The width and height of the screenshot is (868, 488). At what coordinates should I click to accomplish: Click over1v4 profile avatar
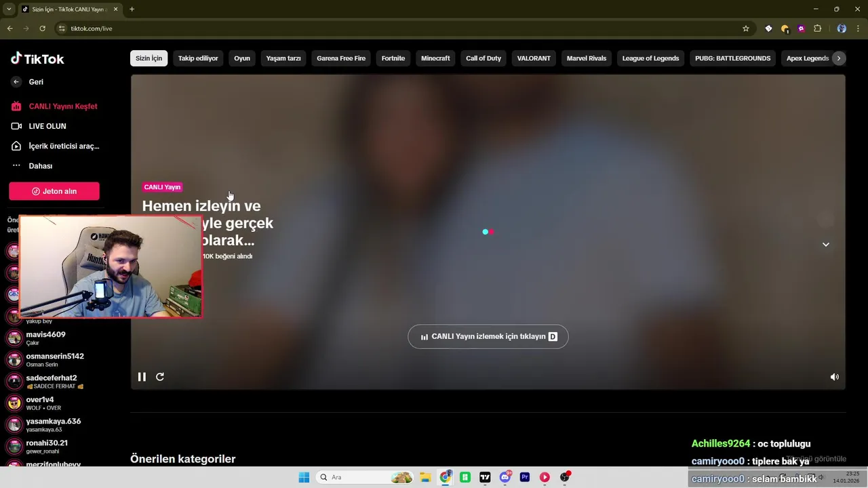point(14,403)
